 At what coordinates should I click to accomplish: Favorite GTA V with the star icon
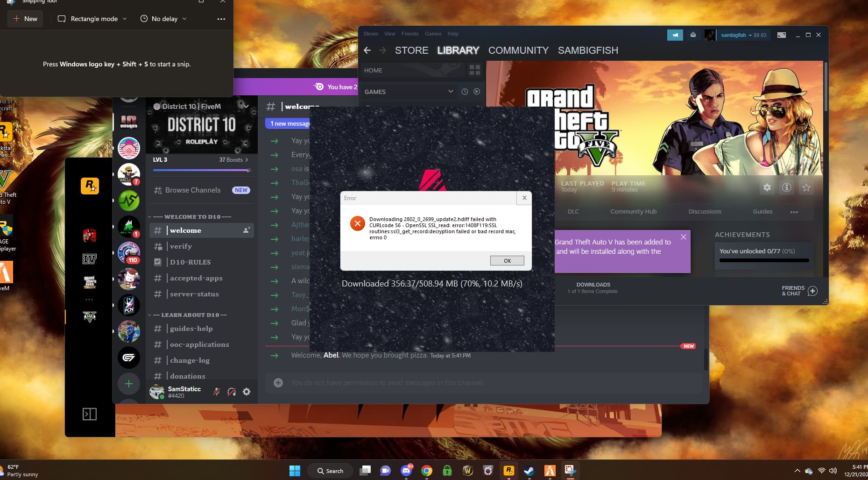pos(806,187)
